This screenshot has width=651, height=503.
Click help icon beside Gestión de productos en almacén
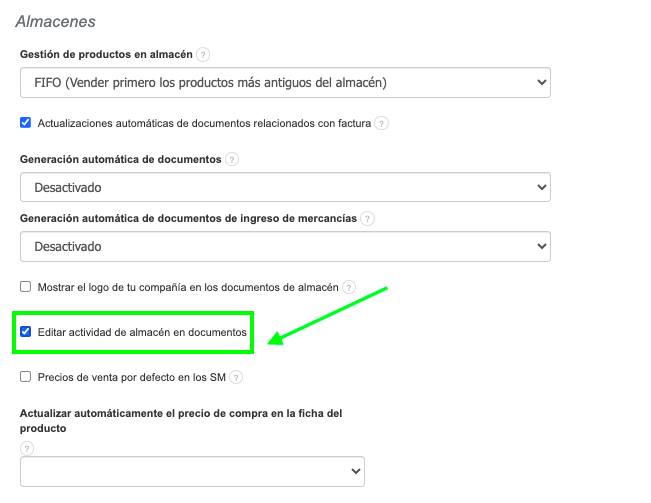click(203, 54)
